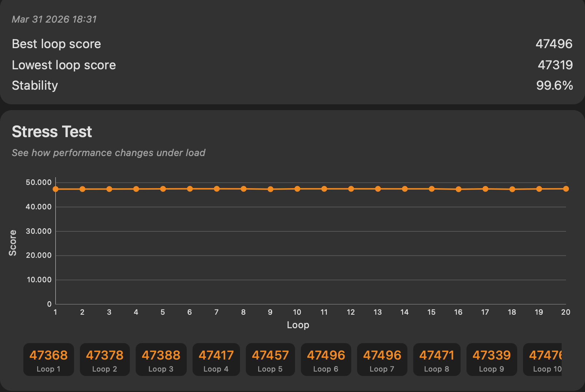Choose the Loop 6 score card
This screenshot has width=585, height=392.
pos(326,360)
